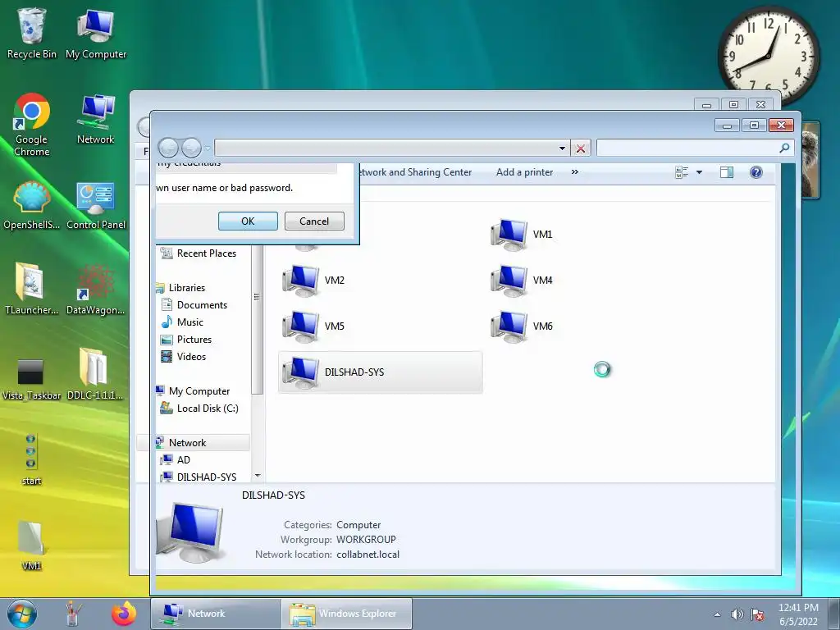Expand the toolbar overflow chevron

[575, 172]
